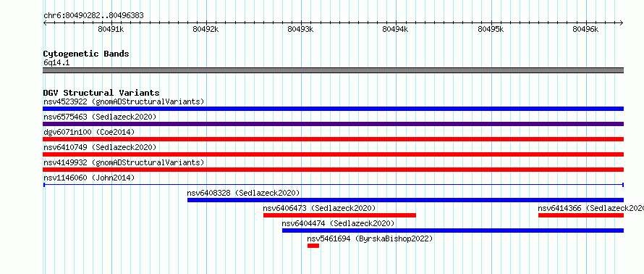
Task: Click the chr6:80490282..80496383 coordinates text
Action: coord(93,16)
